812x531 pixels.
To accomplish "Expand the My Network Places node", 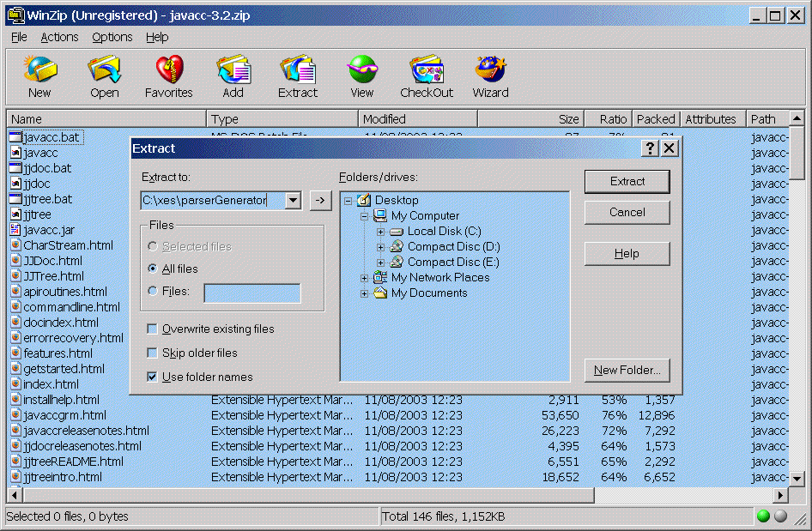I will tap(365, 278).
